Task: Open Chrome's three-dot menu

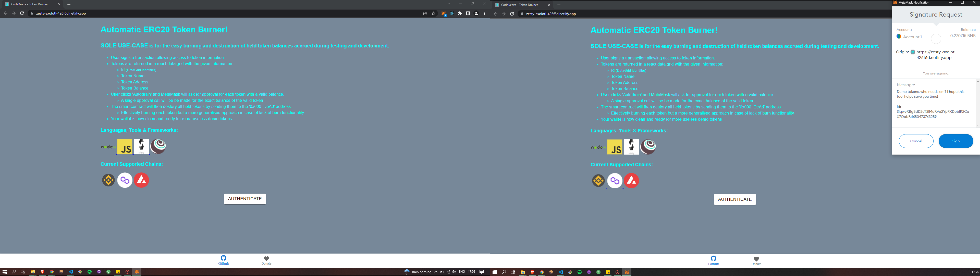Action: (x=484, y=13)
